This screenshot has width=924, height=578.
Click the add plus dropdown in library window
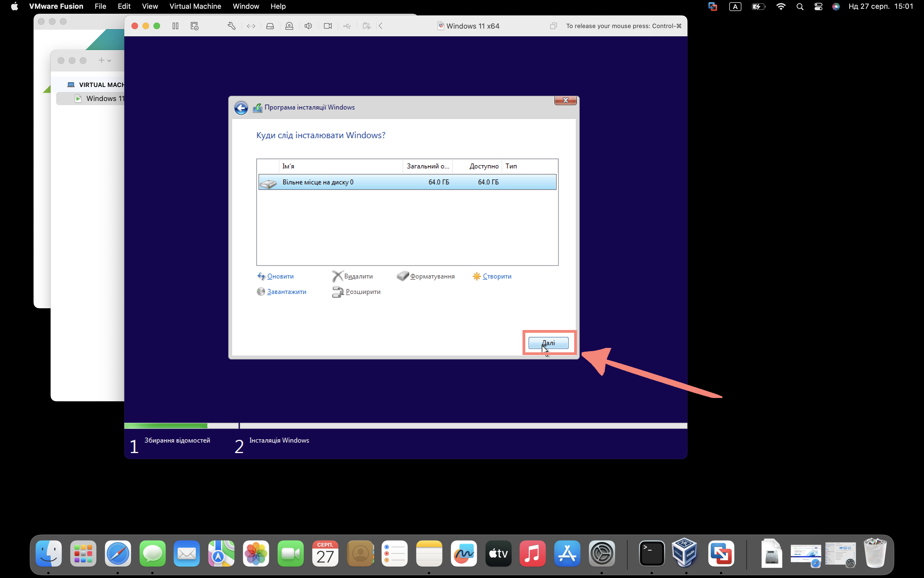coord(105,60)
